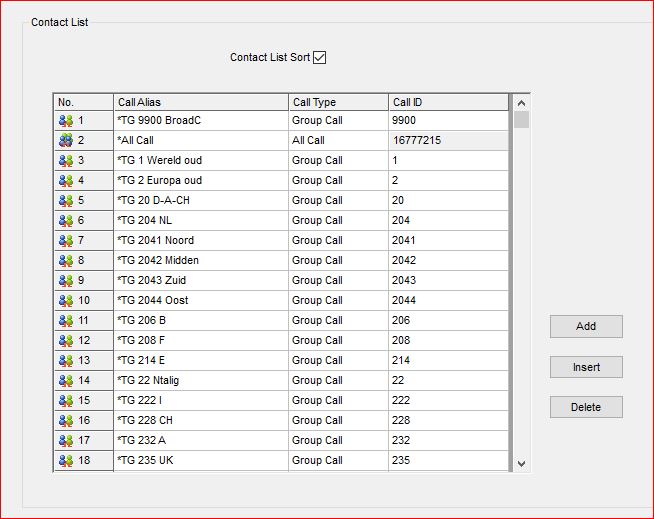Click the scrollbar up arrow
Screen dimensions: 654x519
[521, 103]
